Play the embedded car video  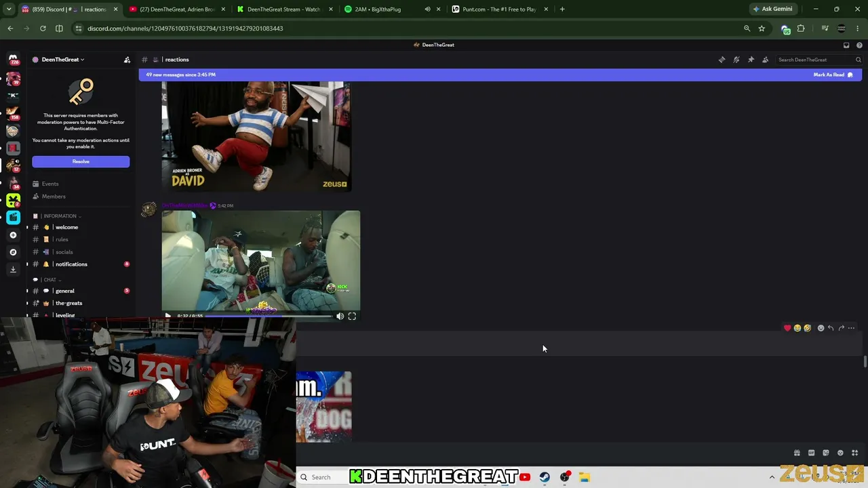click(x=168, y=316)
